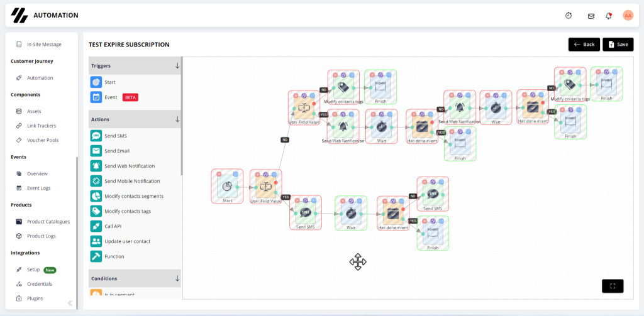Screen dimensions: 644x316
Task: Open the AA user avatar
Action: pyautogui.click(x=628, y=16)
